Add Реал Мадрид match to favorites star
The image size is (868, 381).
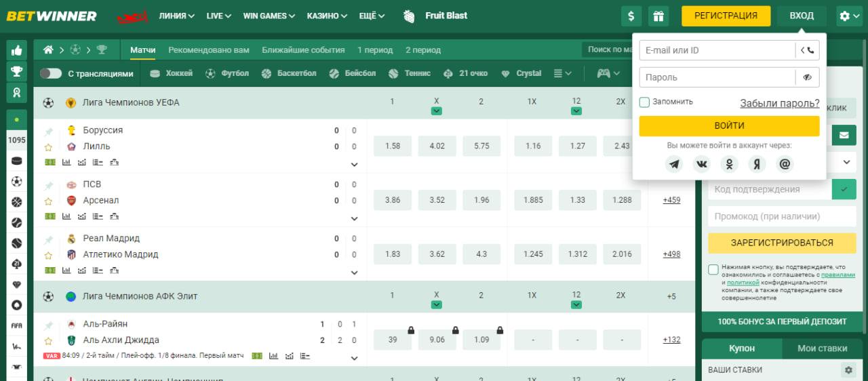tap(48, 256)
